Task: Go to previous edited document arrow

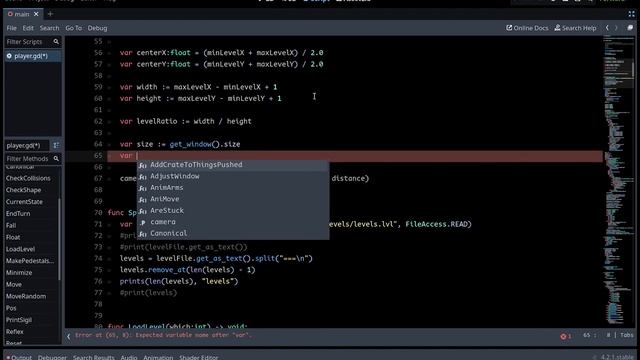Action: [x=607, y=28]
